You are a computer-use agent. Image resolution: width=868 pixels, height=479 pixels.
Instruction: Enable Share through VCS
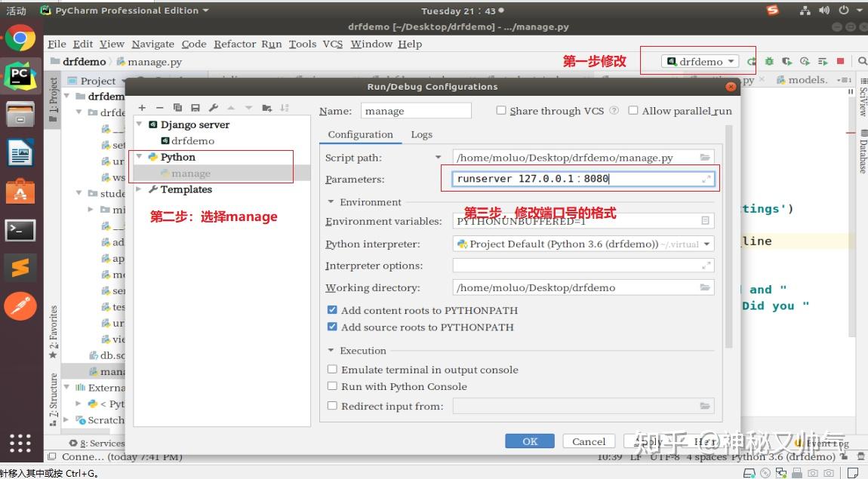500,110
